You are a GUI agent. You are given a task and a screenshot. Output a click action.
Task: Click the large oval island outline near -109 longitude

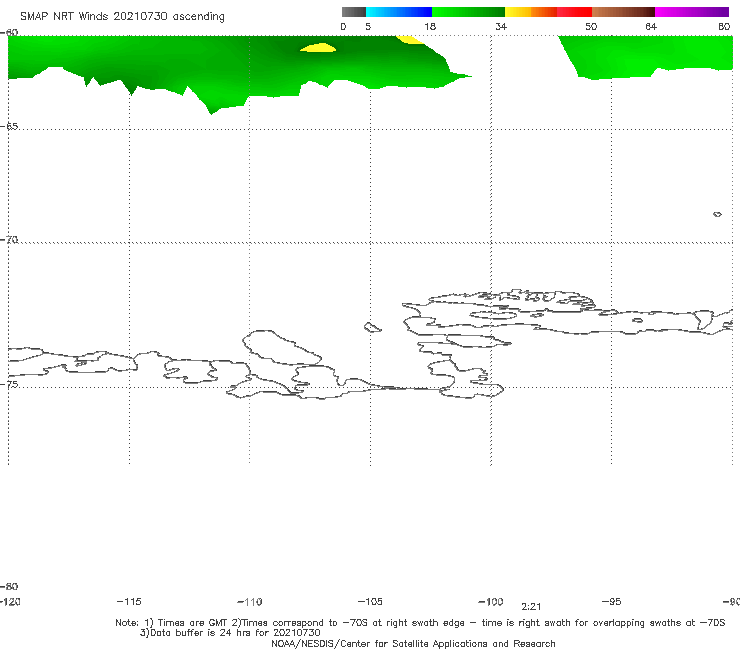(282, 348)
